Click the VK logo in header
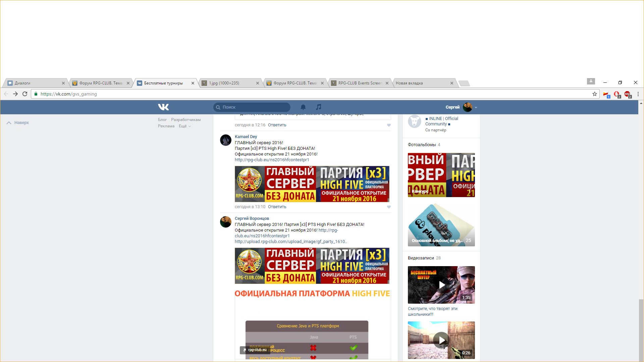This screenshot has height=362, width=644. (163, 107)
